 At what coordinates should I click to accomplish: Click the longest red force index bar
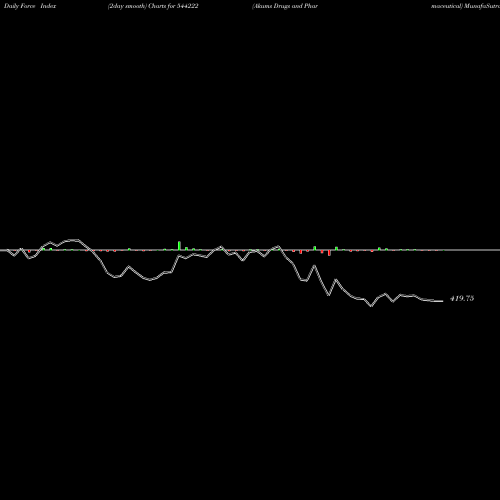[329, 253]
